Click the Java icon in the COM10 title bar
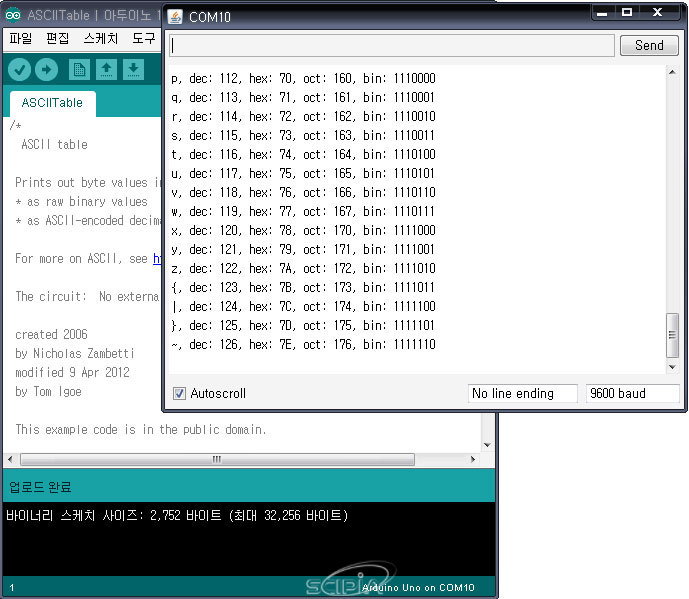The image size is (689, 599). point(175,17)
